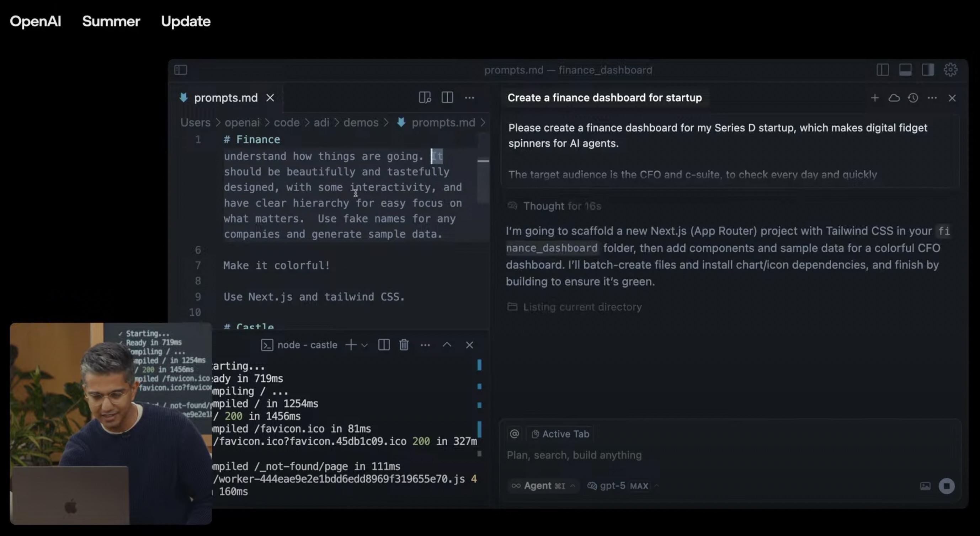Open terminal panel more actions ellipsis

pos(425,345)
